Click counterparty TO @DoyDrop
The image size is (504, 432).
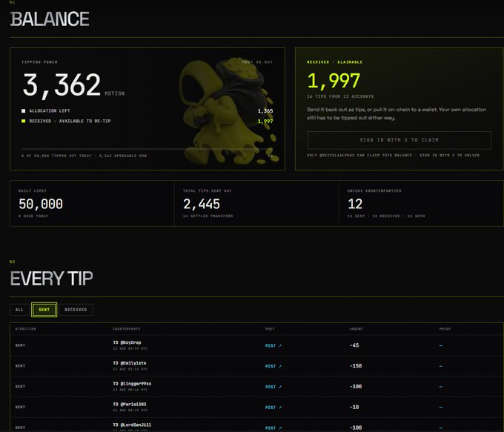127,342
